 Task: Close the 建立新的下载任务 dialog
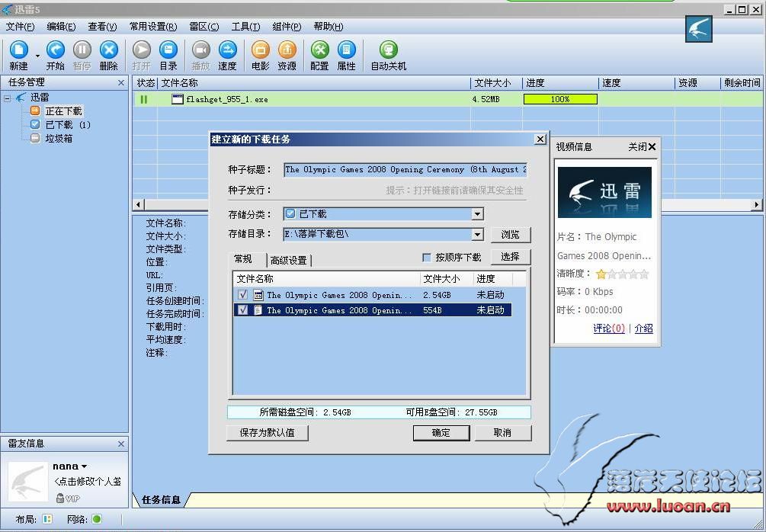(540, 139)
